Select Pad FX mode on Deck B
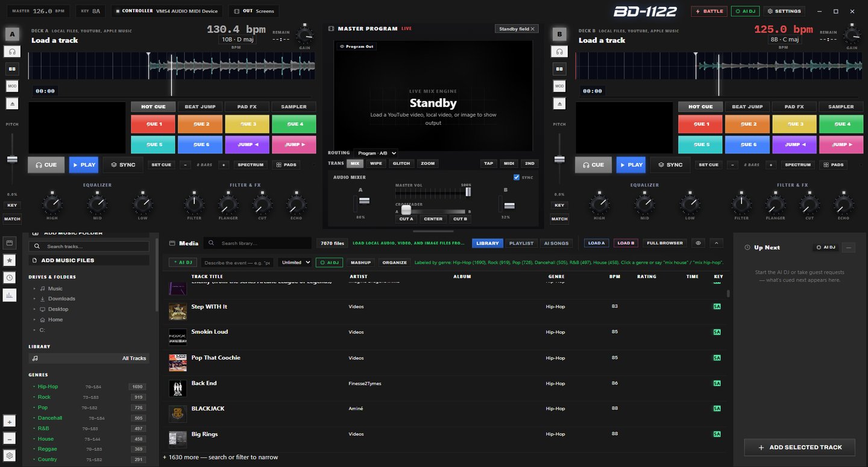868x467 pixels. point(794,107)
